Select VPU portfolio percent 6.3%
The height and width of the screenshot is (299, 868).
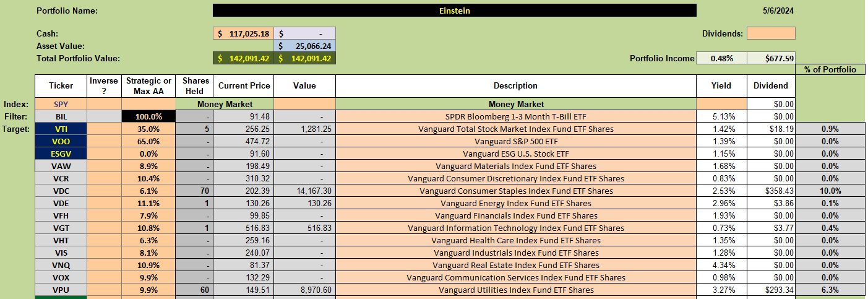[x=830, y=290]
